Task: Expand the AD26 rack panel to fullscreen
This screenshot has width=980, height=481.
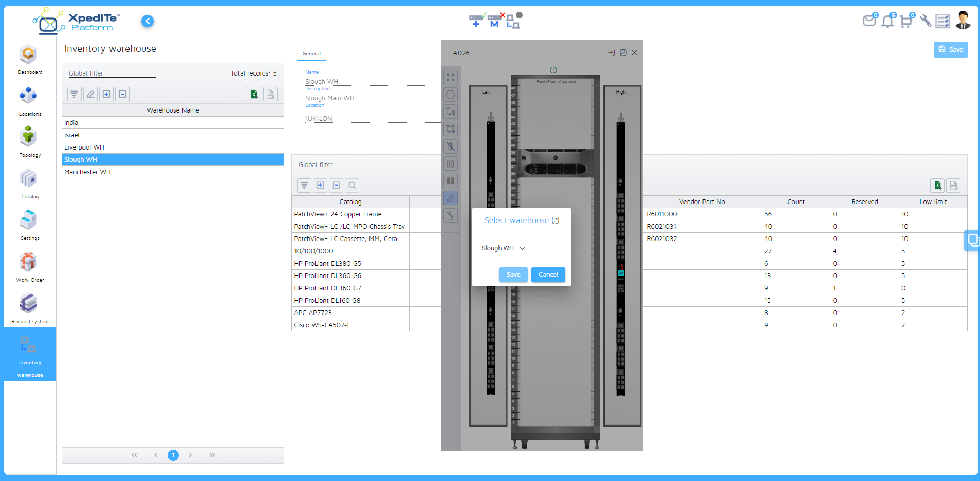Action: pyautogui.click(x=623, y=53)
